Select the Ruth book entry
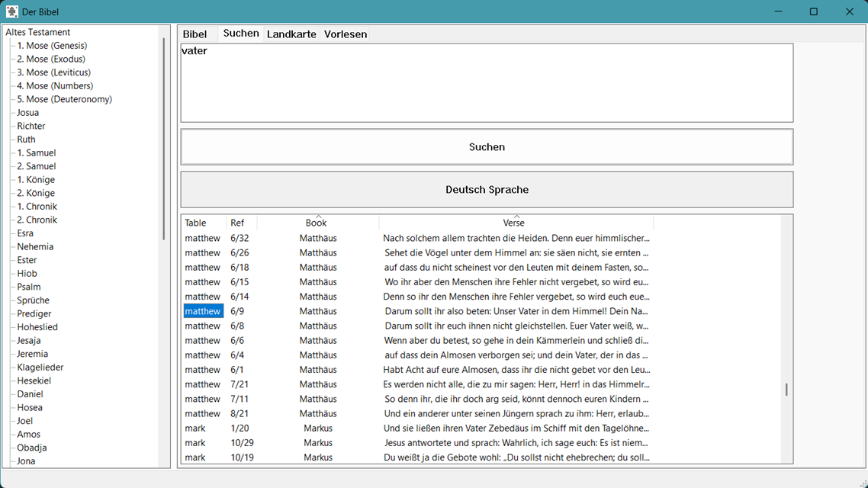868x488 pixels. 26,140
